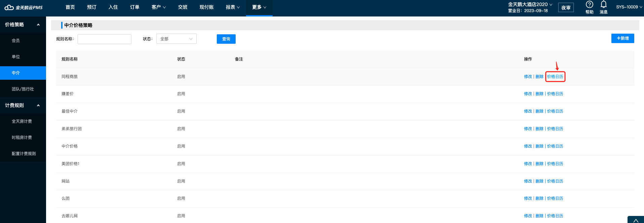Focus the 规则名称 input field
The image size is (644, 223).
[x=105, y=39]
